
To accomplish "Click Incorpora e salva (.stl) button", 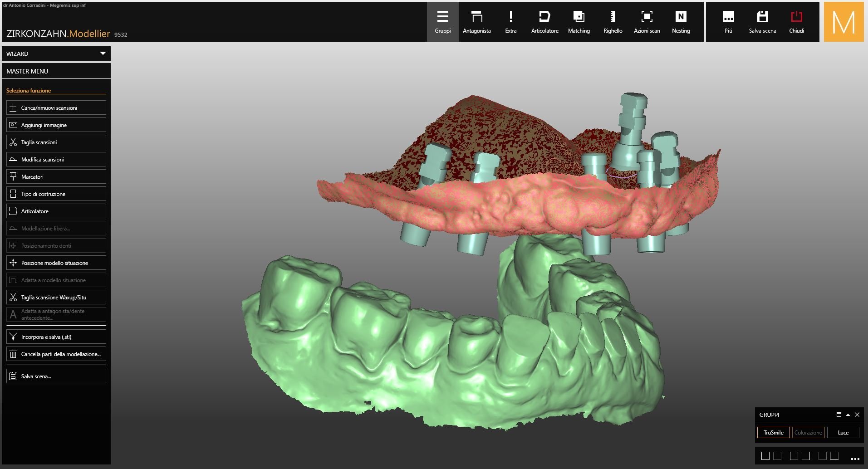I will [56, 337].
